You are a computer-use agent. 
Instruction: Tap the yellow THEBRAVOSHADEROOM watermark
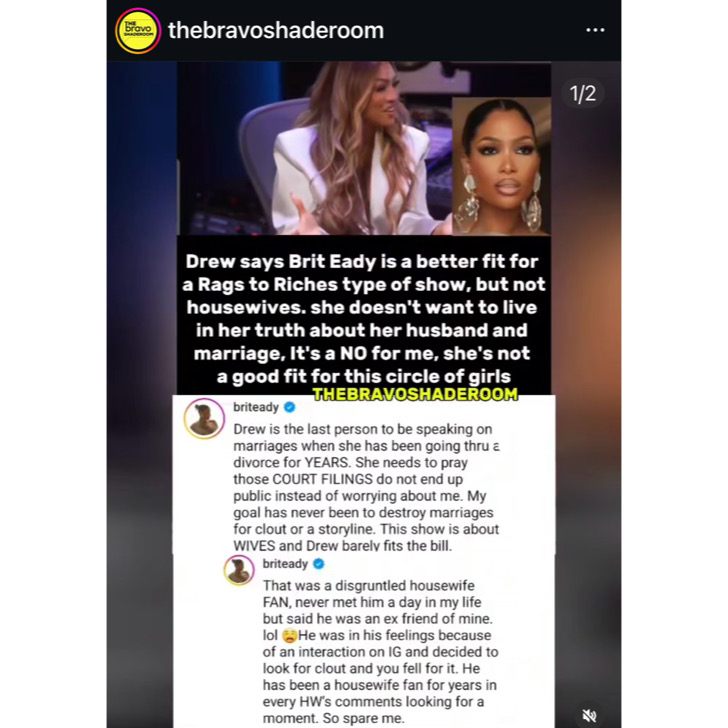pyautogui.click(x=415, y=394)
